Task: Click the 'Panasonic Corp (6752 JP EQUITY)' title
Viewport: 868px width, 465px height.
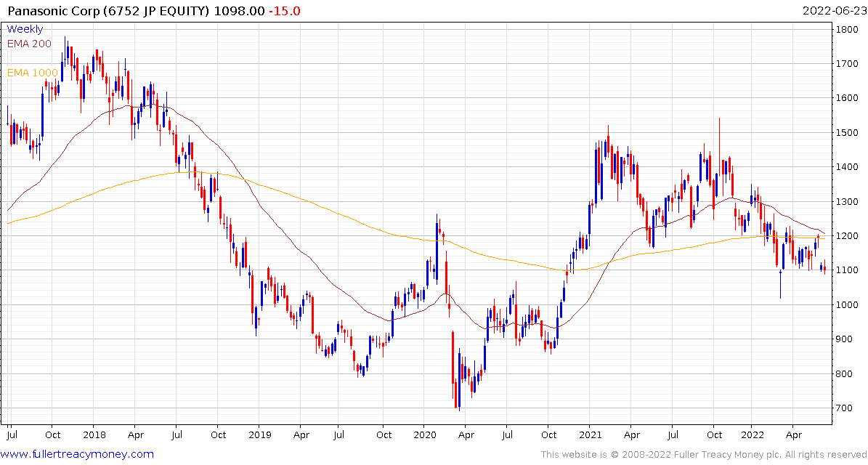Action: 110,11
